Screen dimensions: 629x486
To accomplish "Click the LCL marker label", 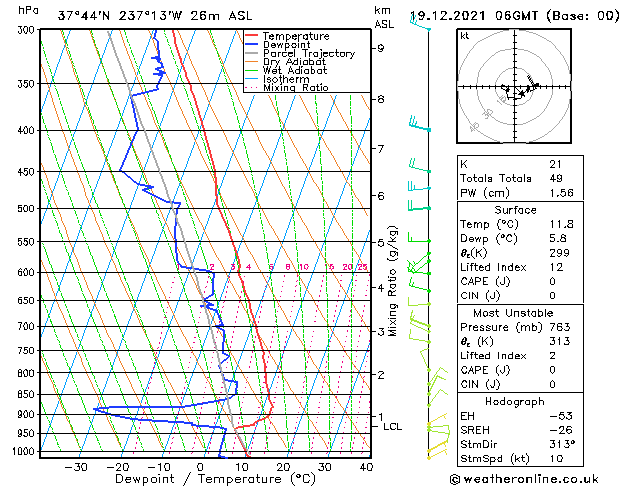I will point(392,427).
